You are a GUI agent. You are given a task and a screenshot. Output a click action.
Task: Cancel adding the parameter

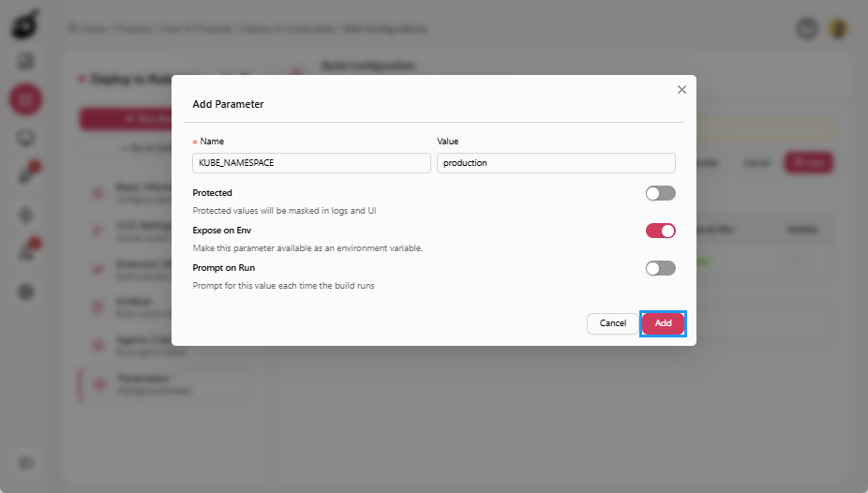613,323
